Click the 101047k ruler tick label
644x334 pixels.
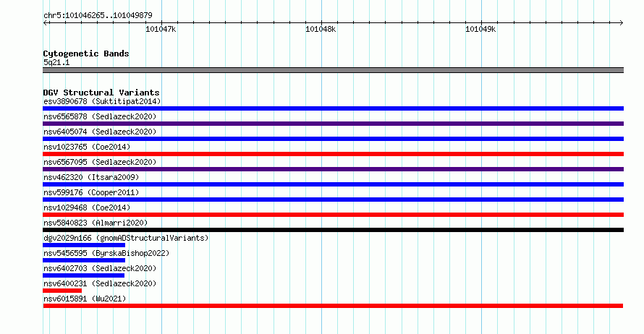click(x=161, y=29)
